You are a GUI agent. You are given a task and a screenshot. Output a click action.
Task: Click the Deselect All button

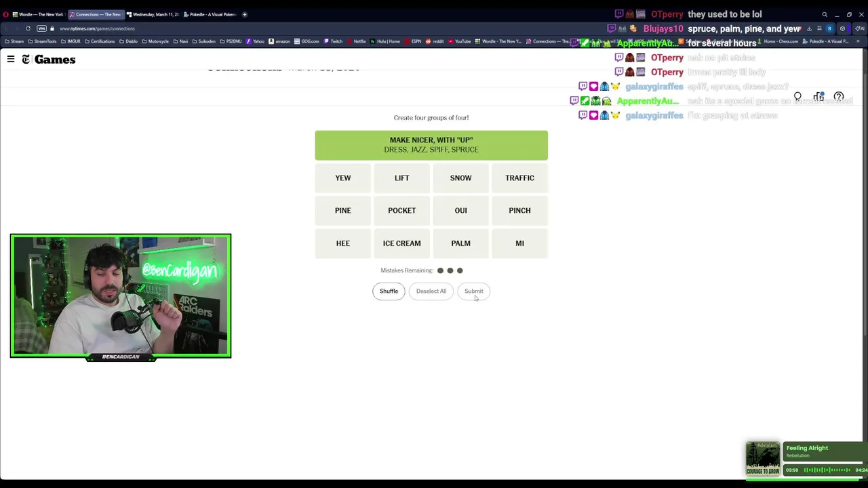[431, 291]
